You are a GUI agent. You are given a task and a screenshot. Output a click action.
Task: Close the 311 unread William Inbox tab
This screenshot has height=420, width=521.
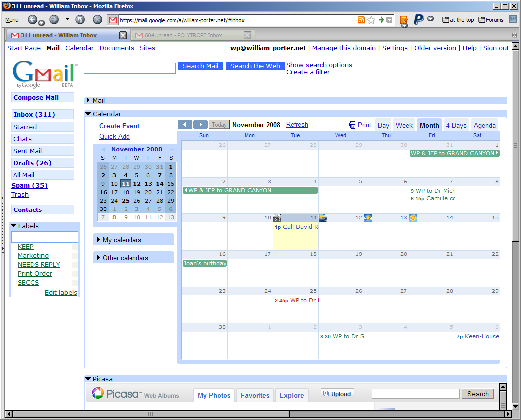(123, 35)
